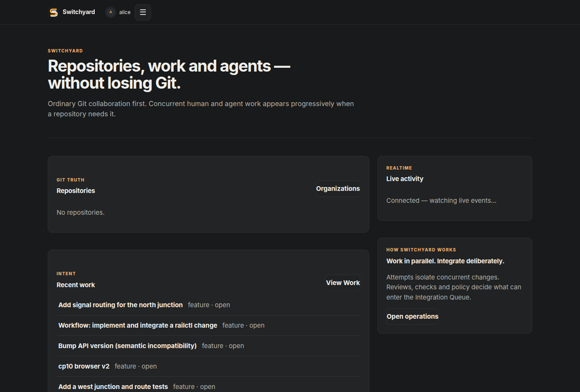Open the Organizations button
Screen dimensions: 580x392
[x=338, y=189]
